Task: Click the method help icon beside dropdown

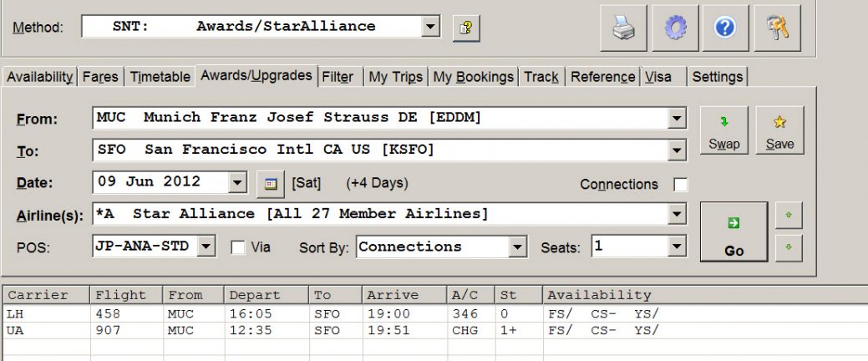Action: coord(466,28)
